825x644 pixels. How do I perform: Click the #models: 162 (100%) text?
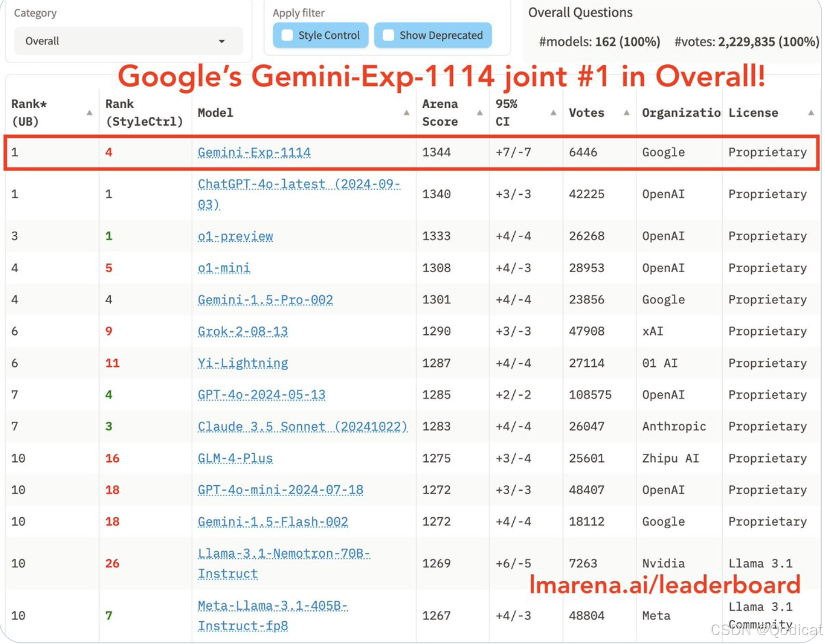[600, 41]
